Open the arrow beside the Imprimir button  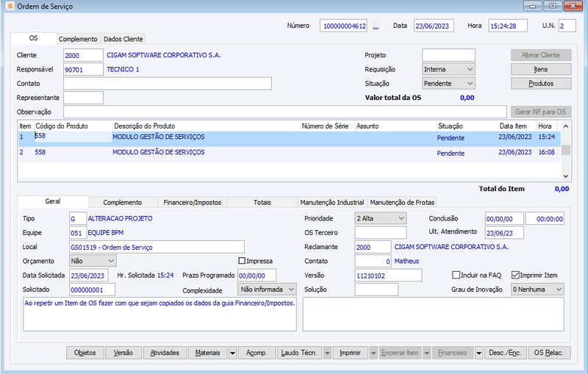(373, 353)
